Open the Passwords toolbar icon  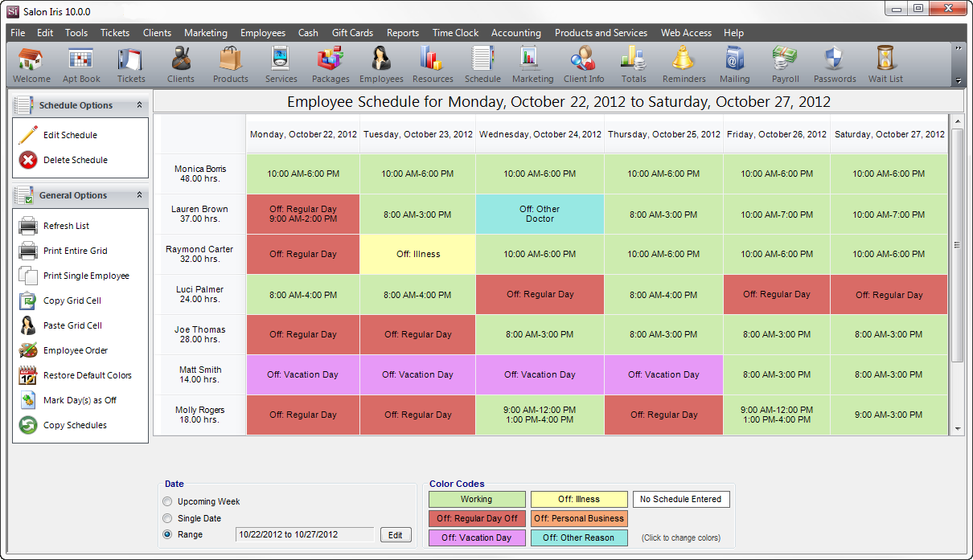pyautogui.click(x=835, y=65)
